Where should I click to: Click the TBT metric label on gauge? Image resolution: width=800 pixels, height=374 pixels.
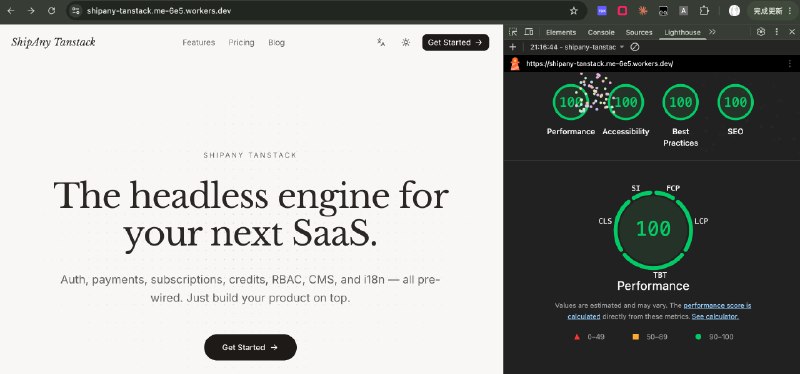point(660,276)
